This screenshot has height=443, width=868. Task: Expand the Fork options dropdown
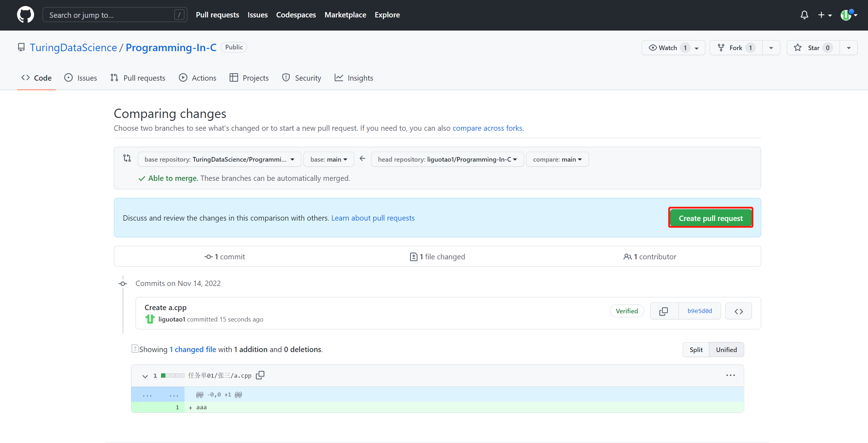[x=771, y=47]
